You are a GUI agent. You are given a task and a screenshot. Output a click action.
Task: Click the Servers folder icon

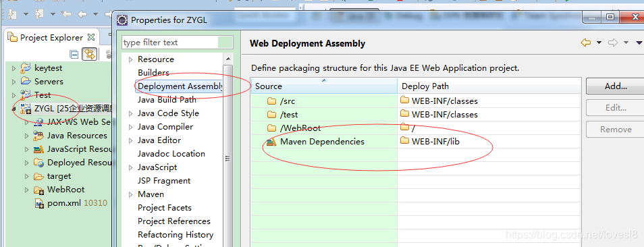click(x=26, y=81)
